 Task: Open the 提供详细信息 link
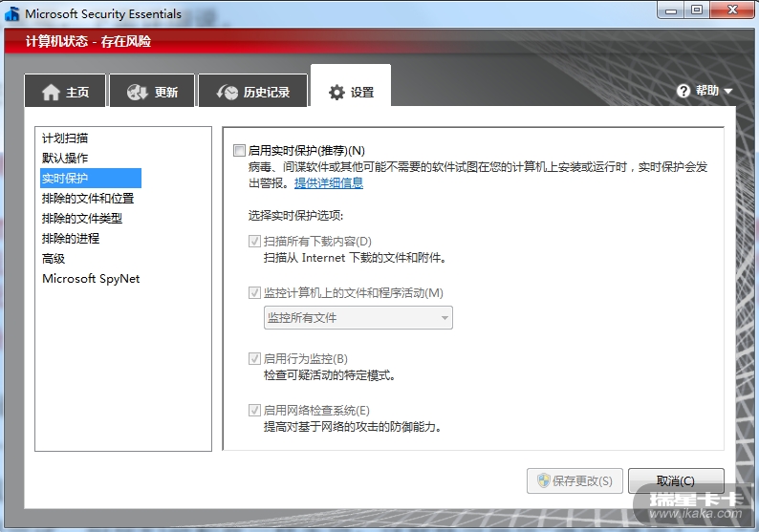click(x=329, y=182)
